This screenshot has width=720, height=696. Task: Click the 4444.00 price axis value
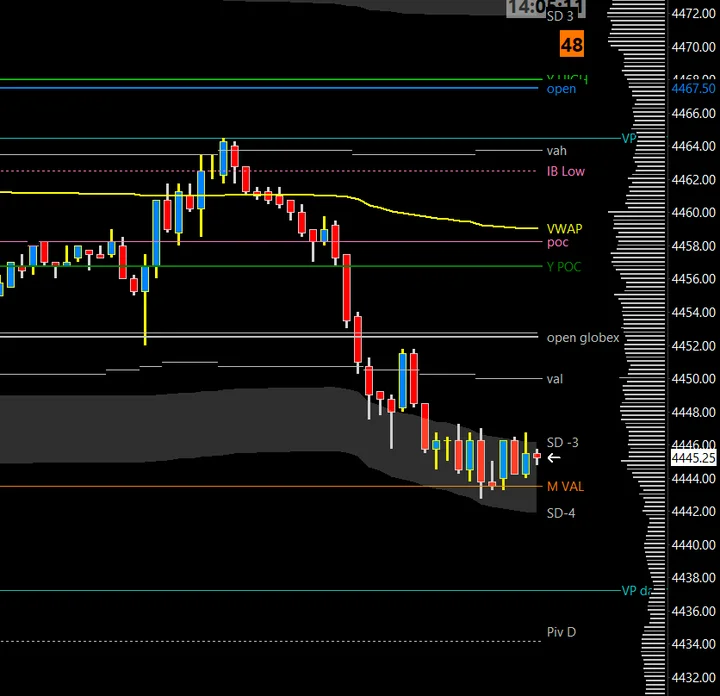693,479
